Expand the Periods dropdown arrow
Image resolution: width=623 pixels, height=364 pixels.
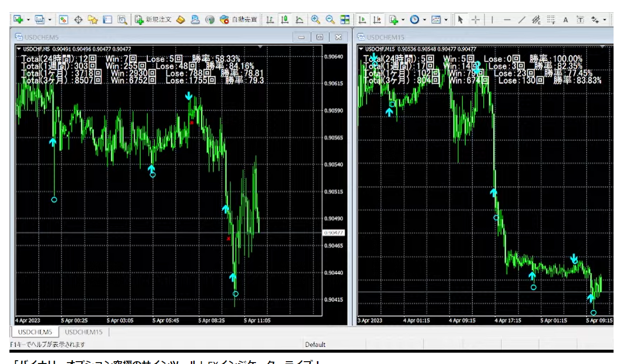pos(424,20)
